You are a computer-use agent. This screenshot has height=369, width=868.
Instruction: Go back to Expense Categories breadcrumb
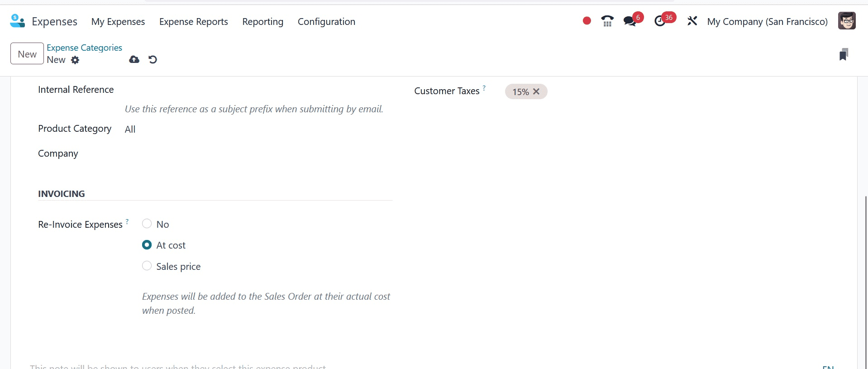(84, 48)
